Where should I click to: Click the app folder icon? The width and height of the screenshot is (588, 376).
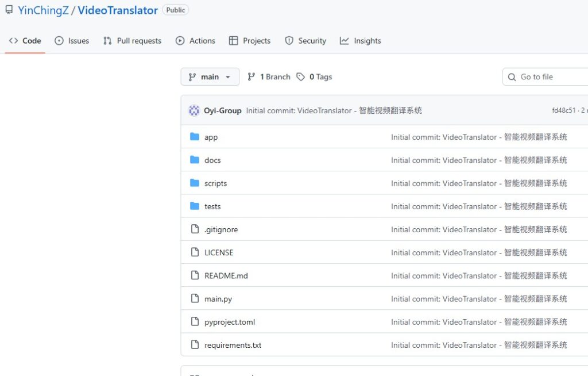pyautogui.click(x=195, y=137)
